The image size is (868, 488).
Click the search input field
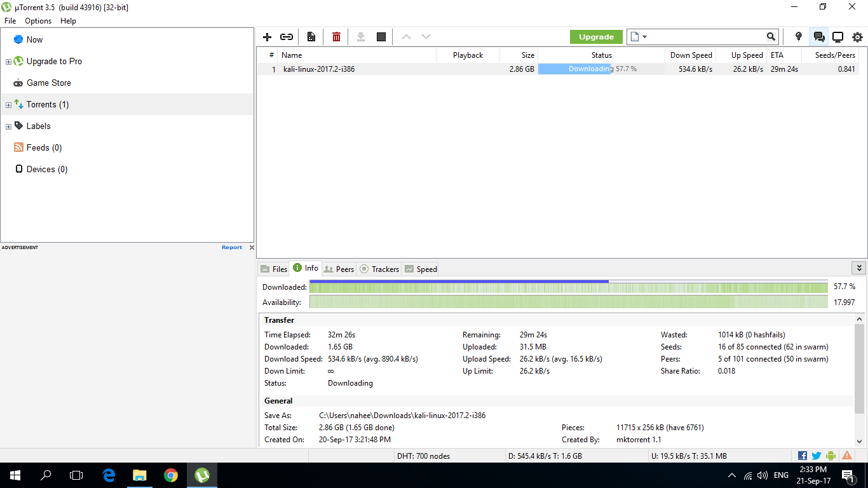tap(707, 37)
